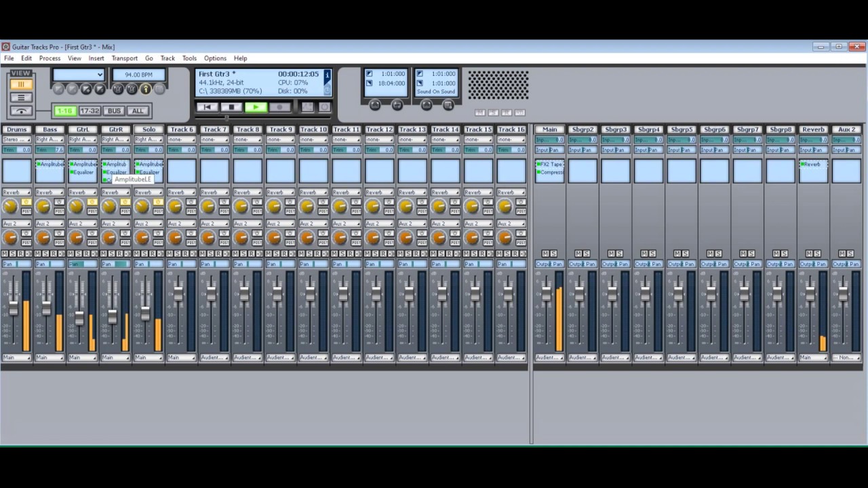
Task: Arm the GtrL track for recording
Action: [x=86, y=253]
